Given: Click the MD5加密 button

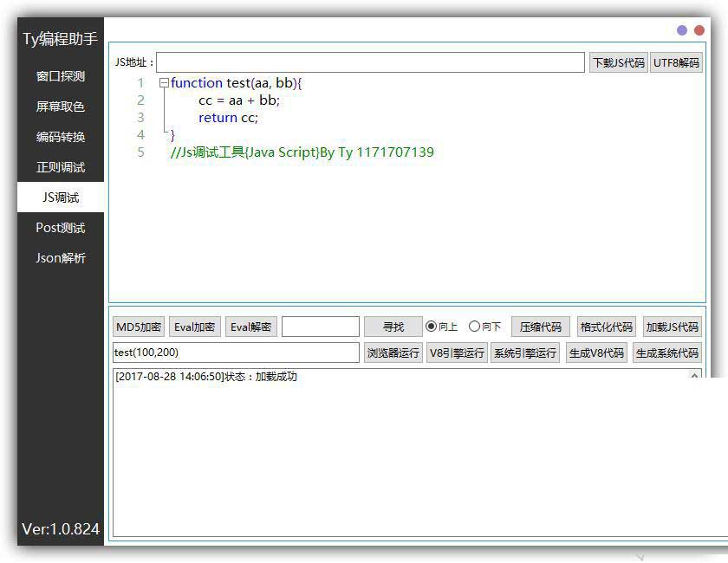Looking at the screenshot, I should pos(139,327).
